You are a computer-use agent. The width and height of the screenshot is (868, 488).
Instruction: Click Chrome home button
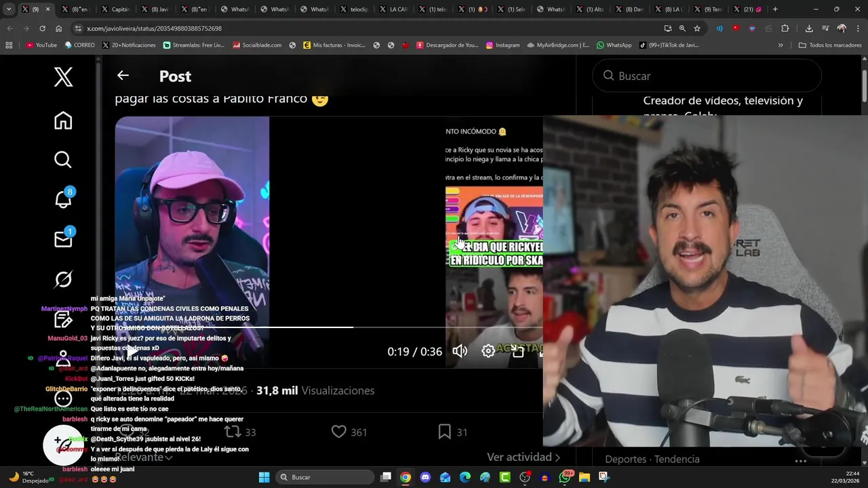[58, 28]
